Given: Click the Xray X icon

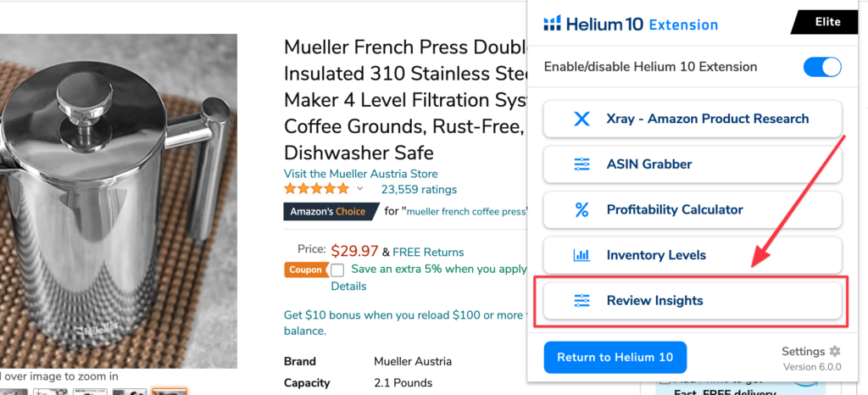Looking at the screenshot, I should [x=581, y=119].
